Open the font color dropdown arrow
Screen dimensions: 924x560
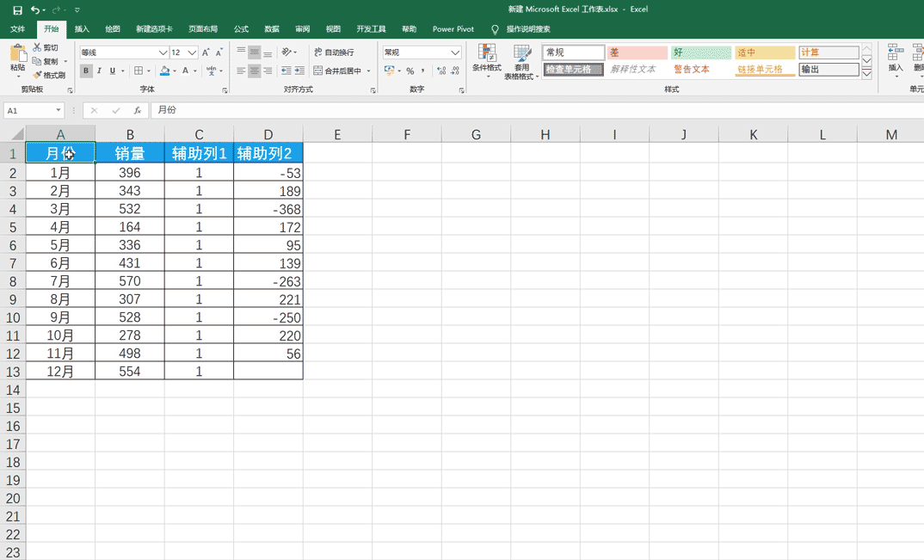195,71
